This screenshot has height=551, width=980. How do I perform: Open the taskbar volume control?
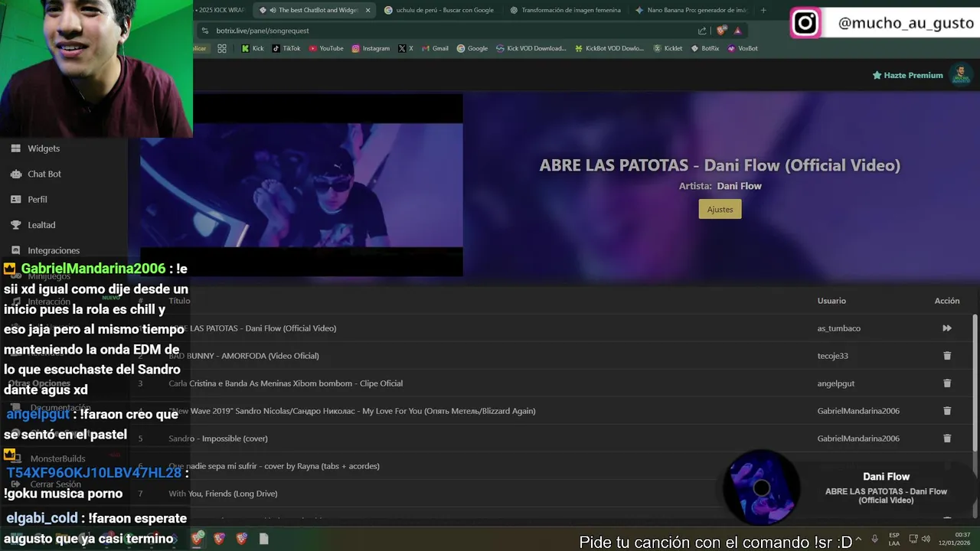(x=926, y=539)
